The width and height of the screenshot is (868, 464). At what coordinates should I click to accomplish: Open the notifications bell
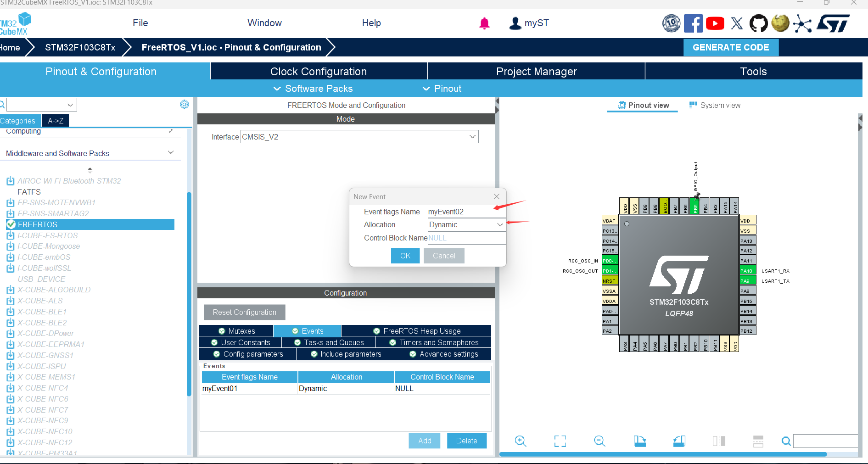(x=484, y=23)
